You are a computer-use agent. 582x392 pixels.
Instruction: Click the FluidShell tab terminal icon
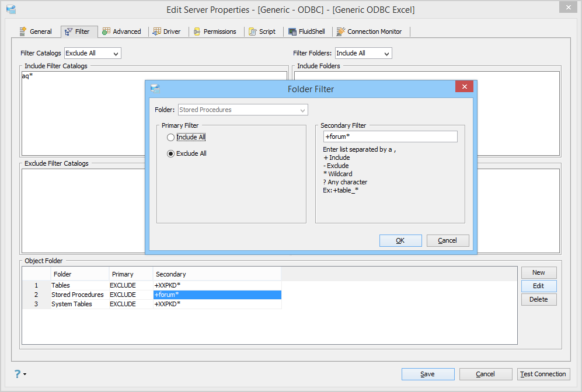292,32
